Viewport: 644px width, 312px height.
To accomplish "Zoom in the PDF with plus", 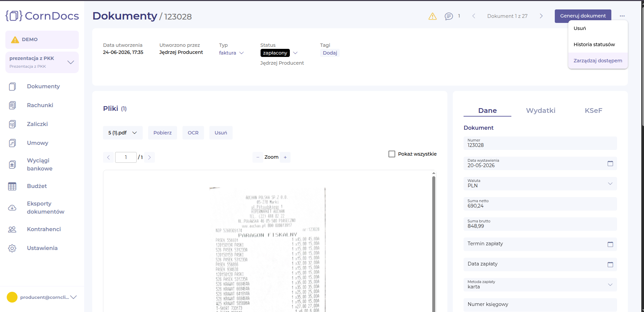I will pos(285,157).
